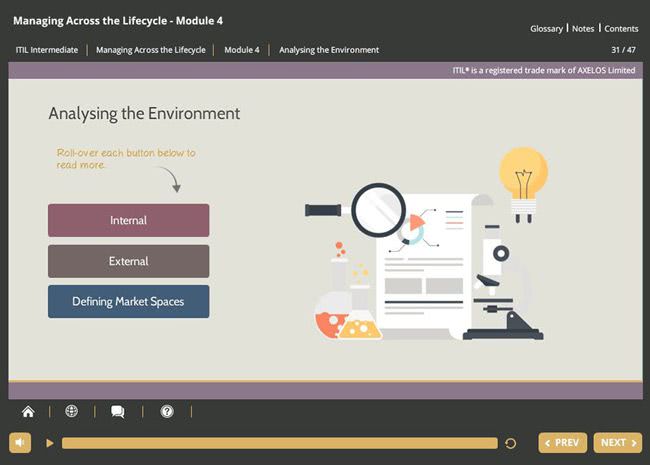Screen dimensions: 650x465
Task: Select the Internal button
Action: coord(129,220)
